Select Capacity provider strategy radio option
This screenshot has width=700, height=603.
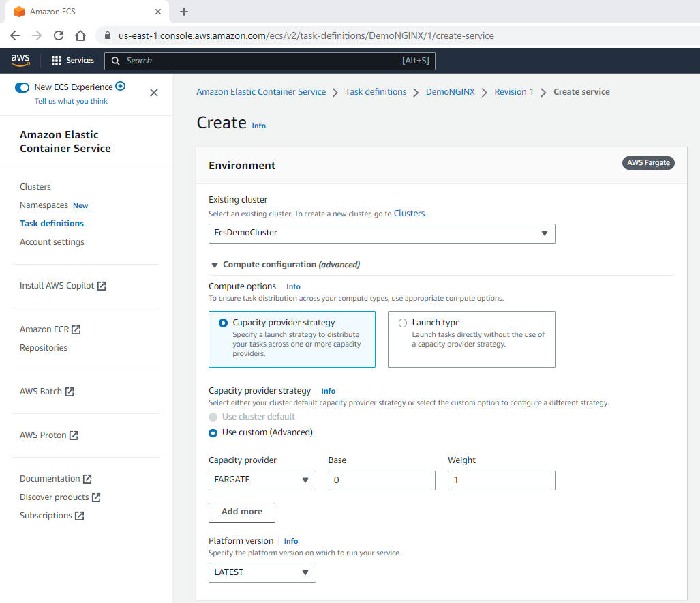click(224, 323)
